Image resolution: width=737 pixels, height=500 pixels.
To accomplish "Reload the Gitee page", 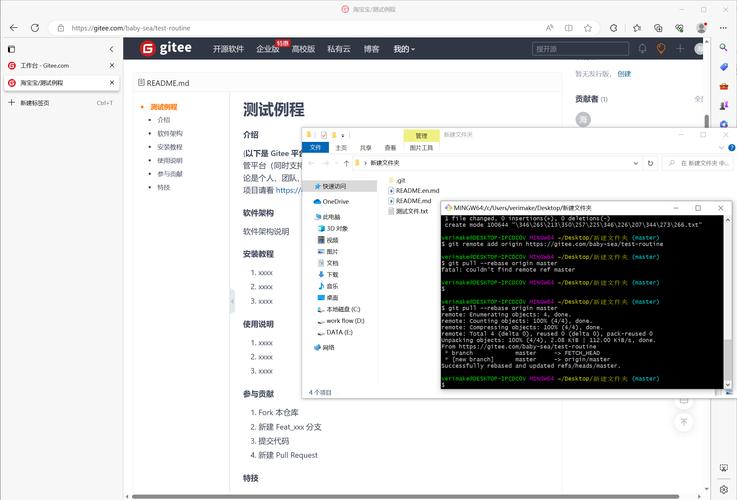I will (x=35, y=28).
